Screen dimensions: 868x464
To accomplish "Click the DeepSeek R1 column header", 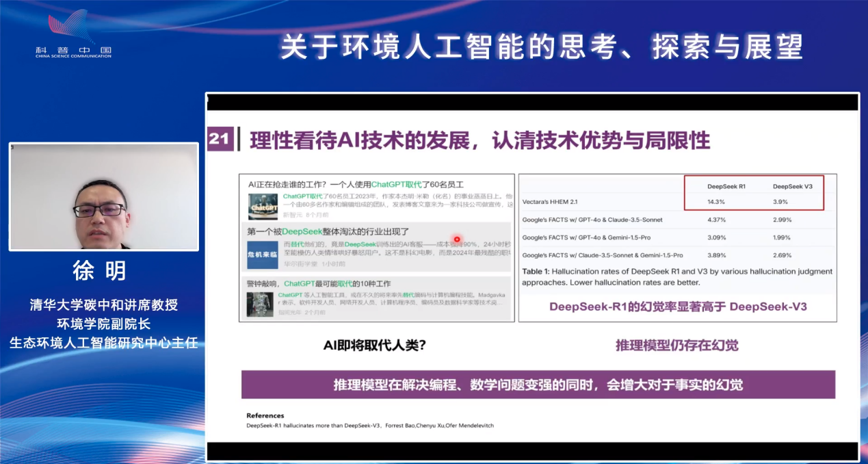I will point(726,186).
